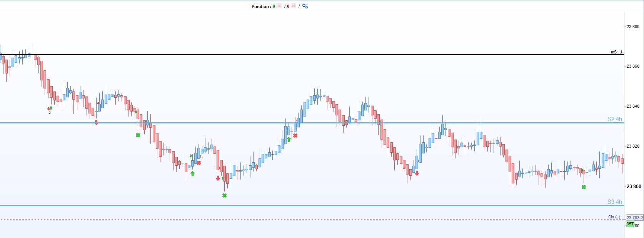The width and height of the screenshot is (644, 238).
Task: Click the red down arrow sell marker at S2 4h line
Action: coord(96,122)
